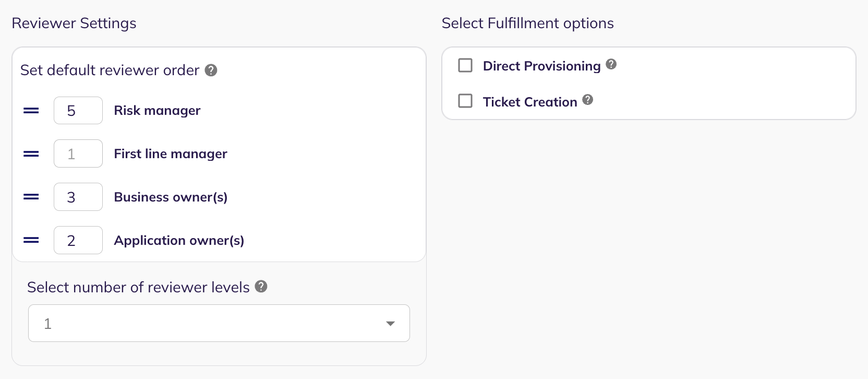
Task: Click the Application owner(s) label
Action: pyautogui.click(x=179, y=241)
